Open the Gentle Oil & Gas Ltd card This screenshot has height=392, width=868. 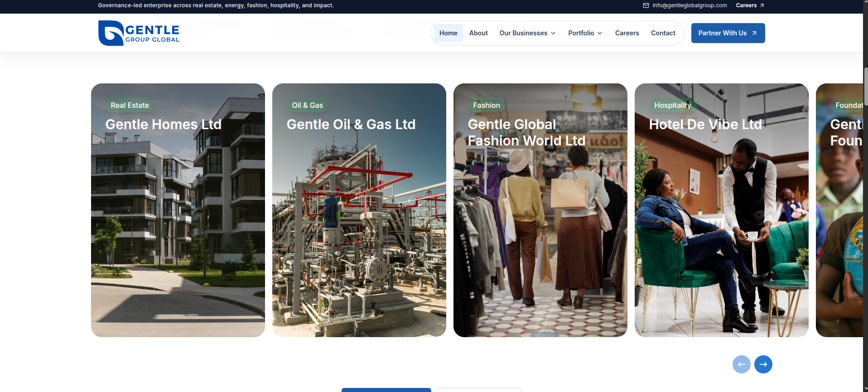pos(359,210)
